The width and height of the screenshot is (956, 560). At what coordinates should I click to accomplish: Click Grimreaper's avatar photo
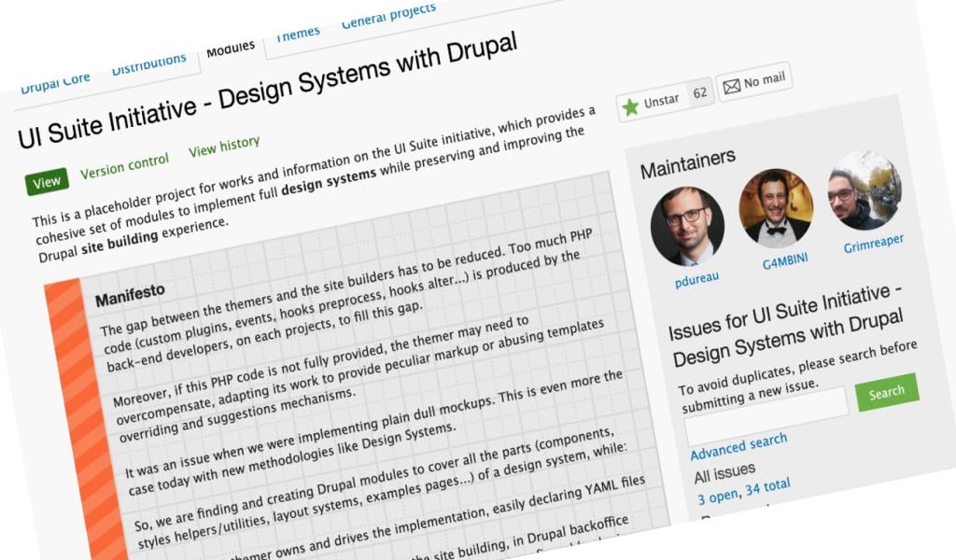click(x=865, y=190)
